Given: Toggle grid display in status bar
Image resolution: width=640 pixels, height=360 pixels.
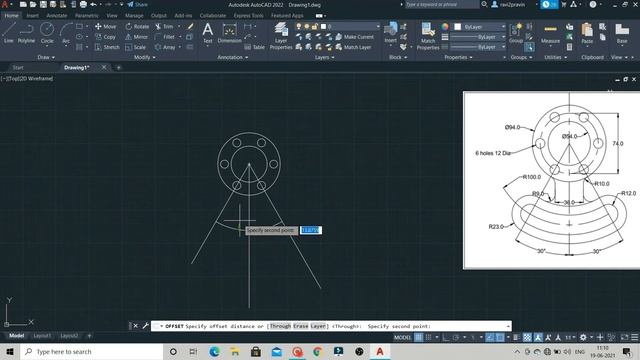Looking at the screenshot, I should pos(418,337).
